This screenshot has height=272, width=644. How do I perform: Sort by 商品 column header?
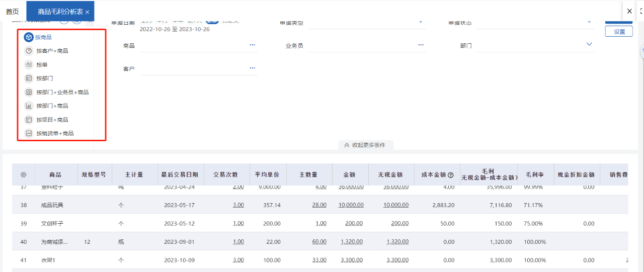pyautogui.click(x=55, y=175)
